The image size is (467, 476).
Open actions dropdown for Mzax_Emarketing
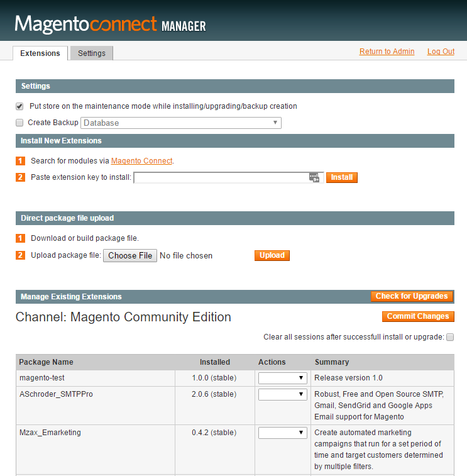pos(282,433)
